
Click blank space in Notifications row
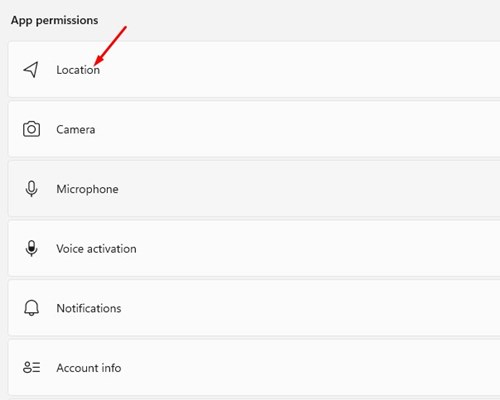click(300, 308)
